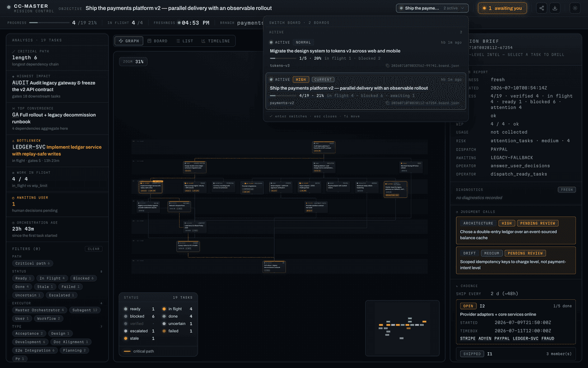Click the 1 awaiting you button
588x368 pixels.
click(x=502, y=8)
